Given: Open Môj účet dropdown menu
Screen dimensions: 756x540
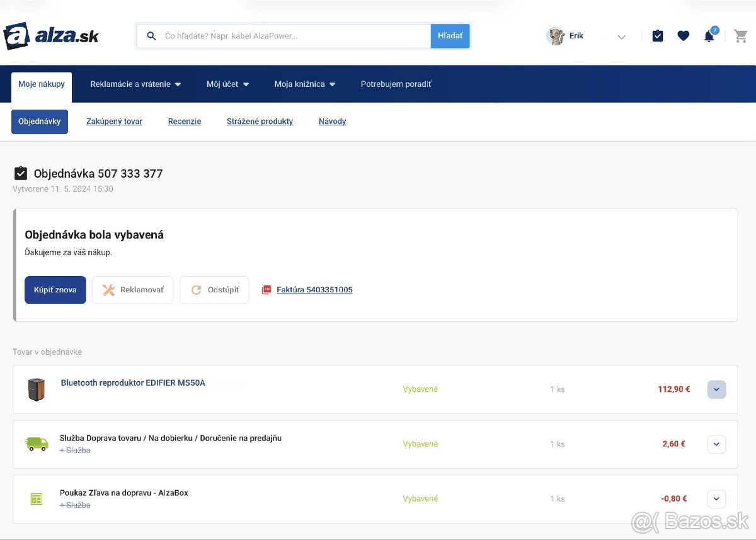Looking at the screenshot, I should [227, 84].
